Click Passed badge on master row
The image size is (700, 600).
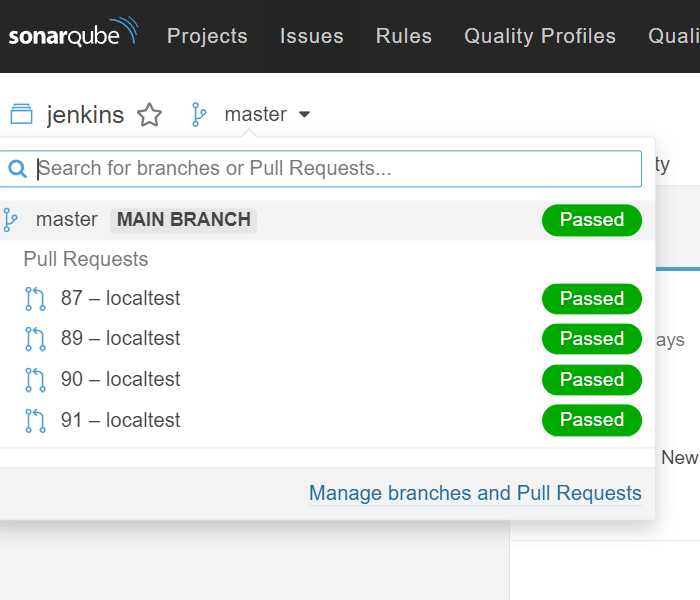click(592, 220)
